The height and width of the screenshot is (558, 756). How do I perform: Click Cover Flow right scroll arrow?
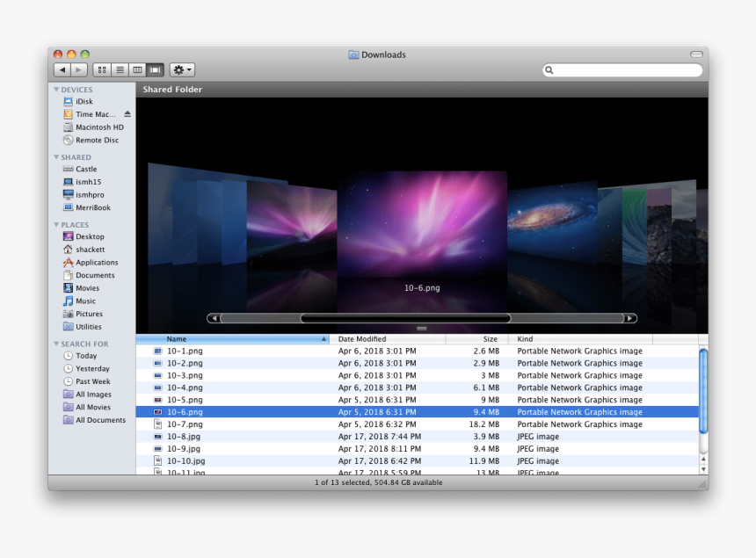click(630, 318)
